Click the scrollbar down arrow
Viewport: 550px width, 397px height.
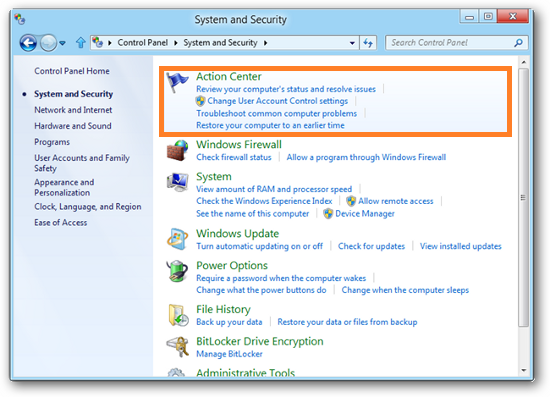524,370
